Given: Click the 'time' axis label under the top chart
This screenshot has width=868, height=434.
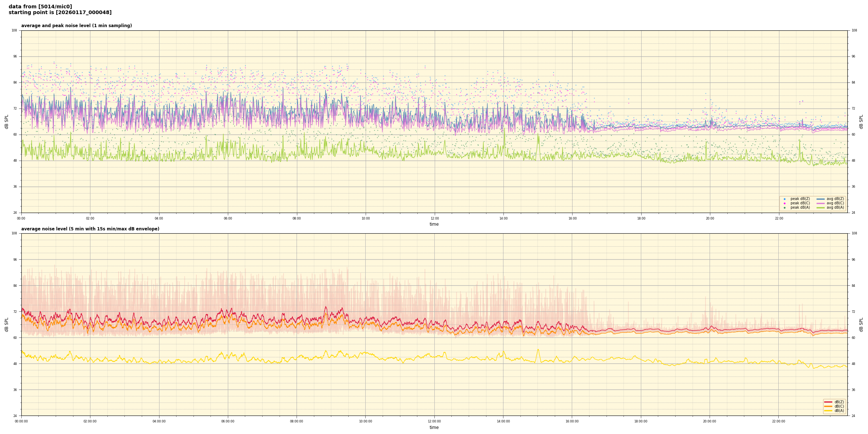Looking at the screenshot, I should 434,224.
